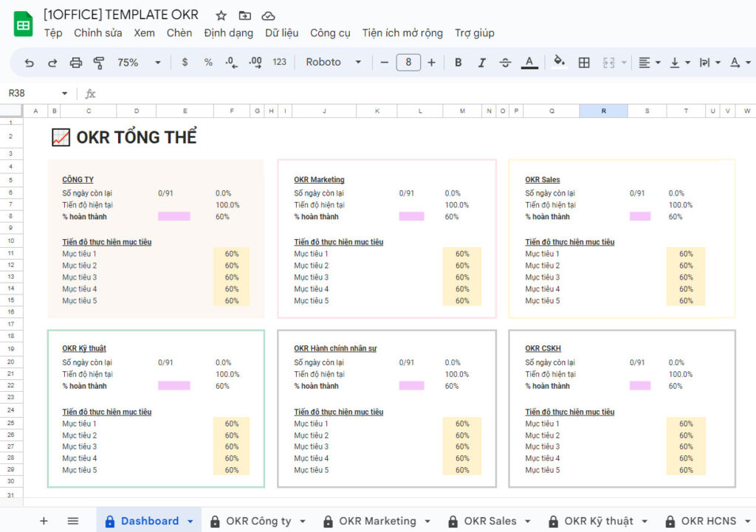Click the Redo icon in toolbar

coord(52,63)
